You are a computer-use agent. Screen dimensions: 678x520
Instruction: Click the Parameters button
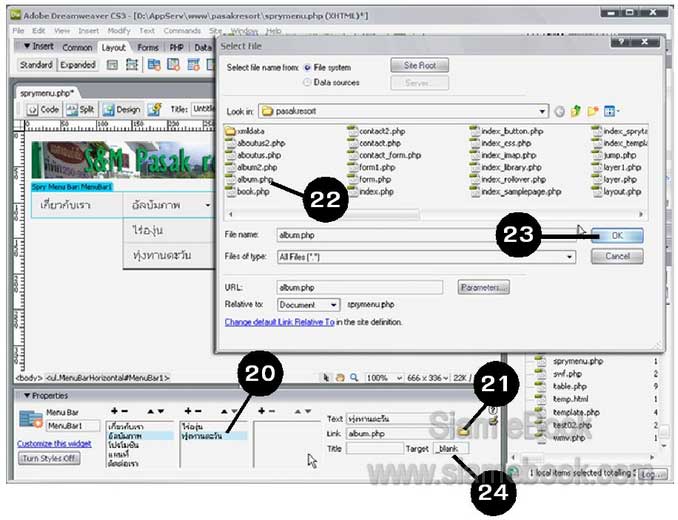483,287
